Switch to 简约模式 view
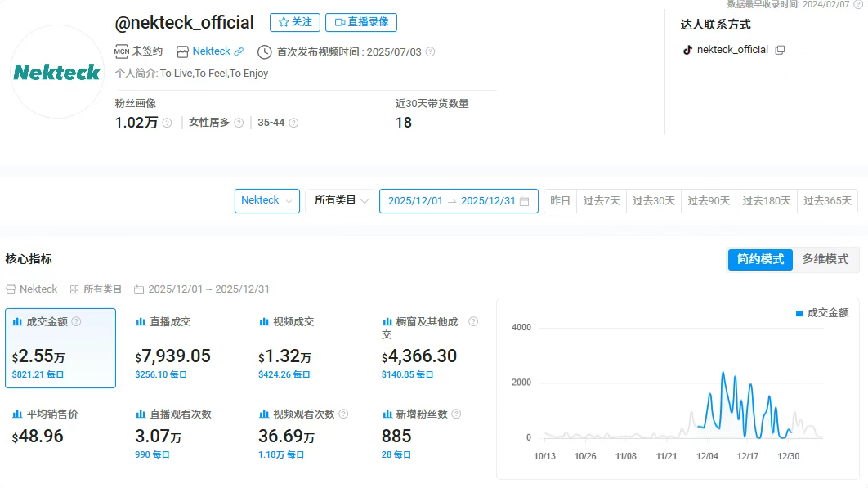This screenshot has width=868, height=488. [x=760, y=259]
